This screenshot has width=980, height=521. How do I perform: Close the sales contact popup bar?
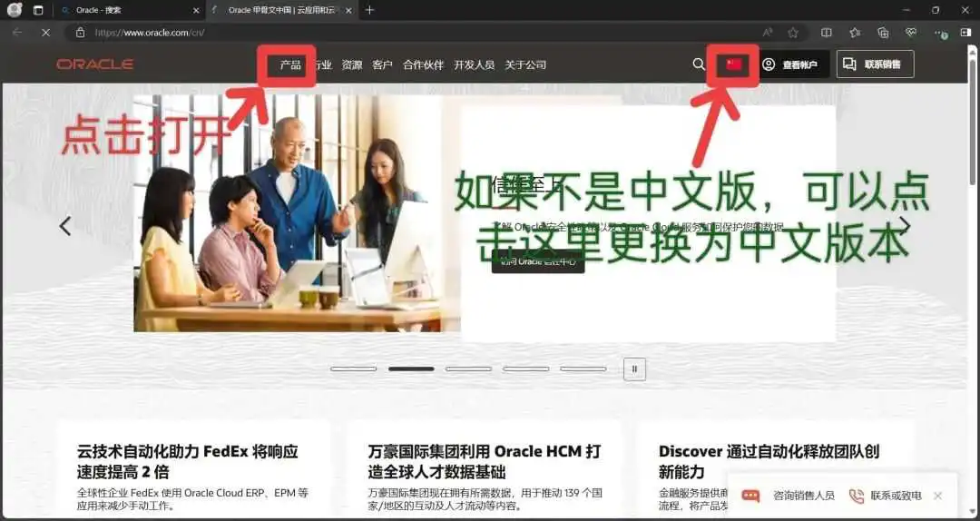point(937,496)
